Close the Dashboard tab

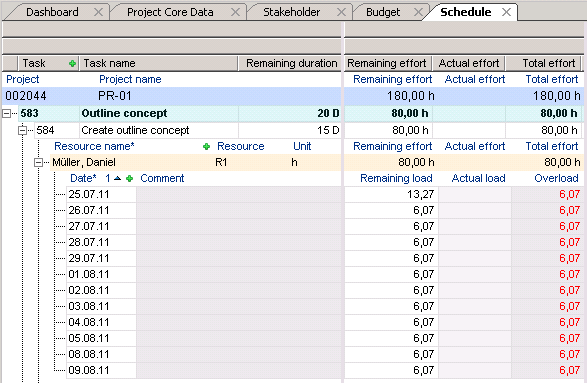click(x=98, y=12)
